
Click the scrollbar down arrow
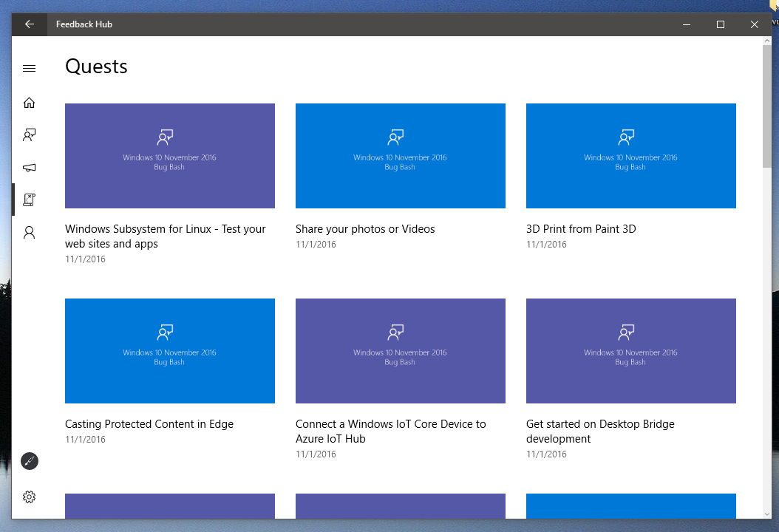(x=767, y=514)
